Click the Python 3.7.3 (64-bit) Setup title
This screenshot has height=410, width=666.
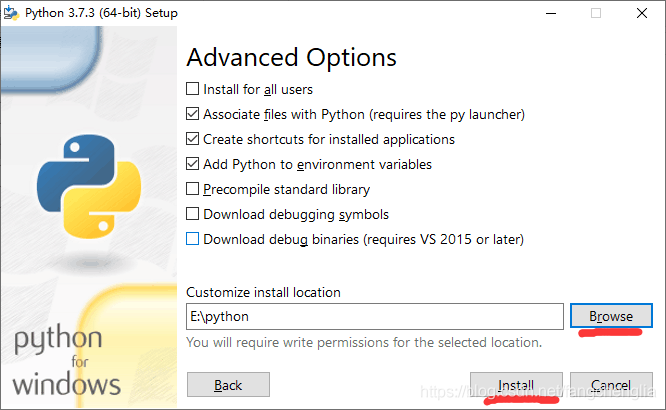[x=101, y=13]
